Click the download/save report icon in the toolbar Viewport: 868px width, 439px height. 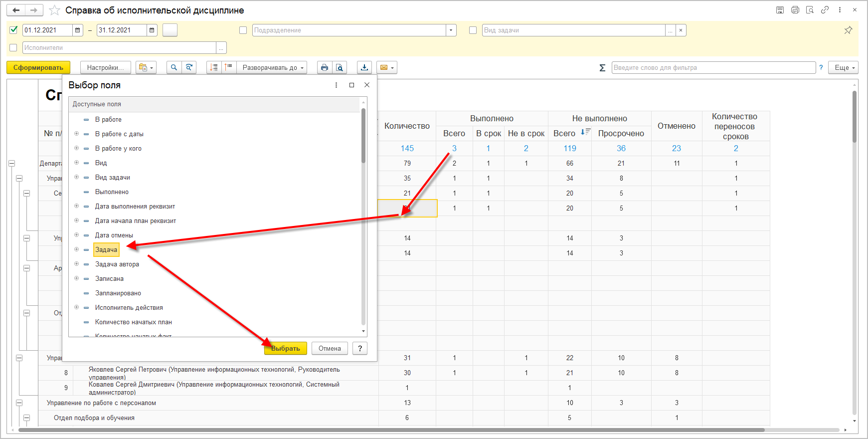coord(364,68)
